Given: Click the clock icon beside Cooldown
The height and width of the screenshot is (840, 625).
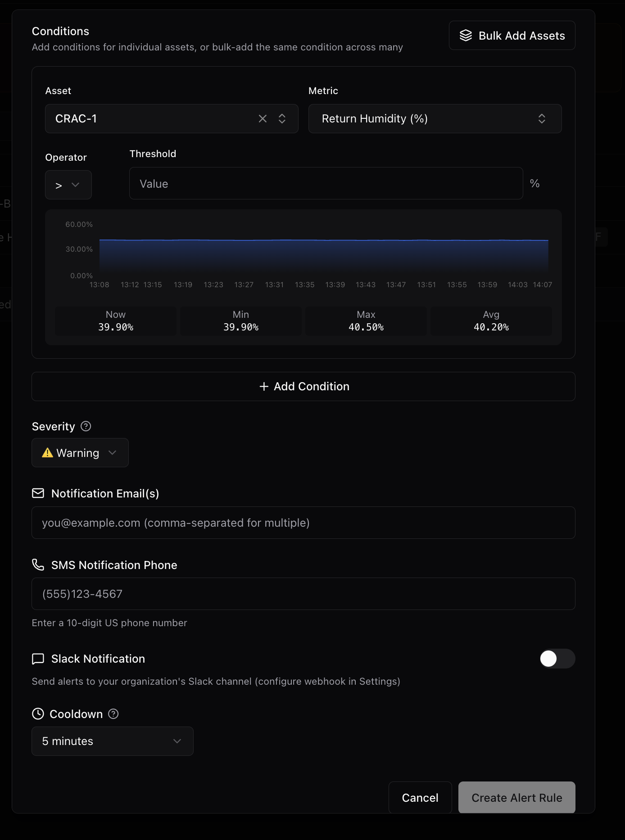Looking at the screenshot, I should pyautogui.click(x=38, y=714).
